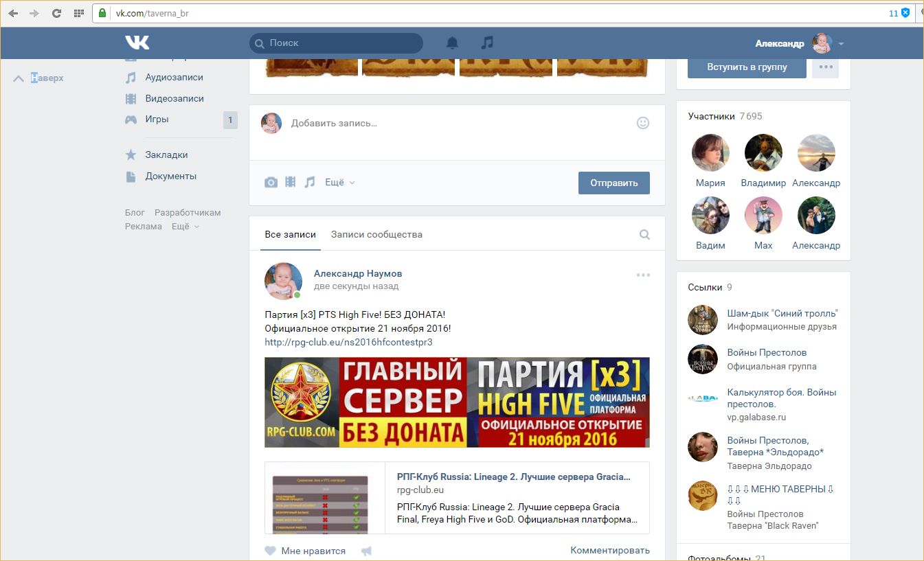Open the notifications bell
Viewport: 924px width, 561px height.
coord(452,43)
